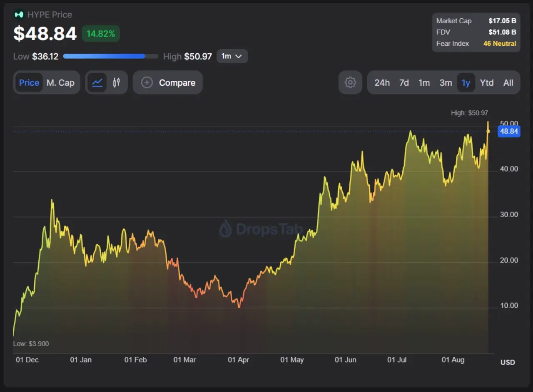Click the 01 Apr axis label
The height and width of the screenshot is (392, 533).
click(x=238, y=360)
